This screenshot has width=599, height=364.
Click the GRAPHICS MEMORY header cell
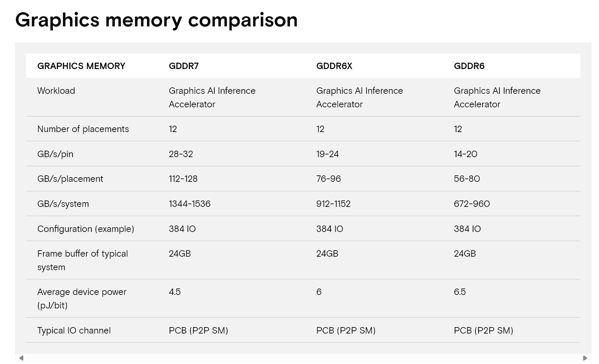point(81,66)
